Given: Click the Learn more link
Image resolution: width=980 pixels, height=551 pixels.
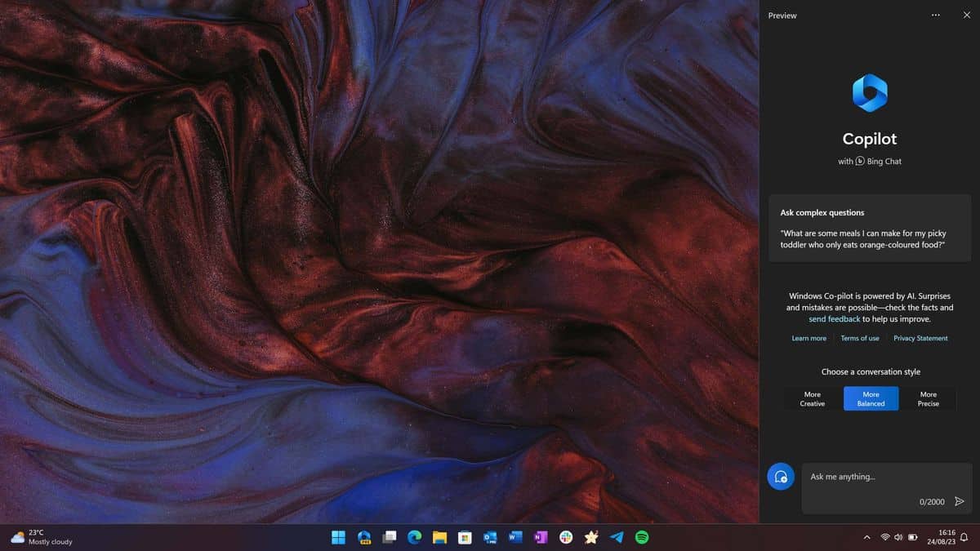Looking at the screenshot, I should [808, 337].
